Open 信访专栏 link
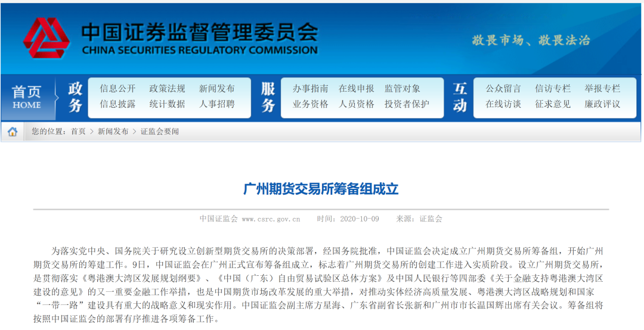The height and width of the screenshot is (330, 644). [x=553, y=89]
